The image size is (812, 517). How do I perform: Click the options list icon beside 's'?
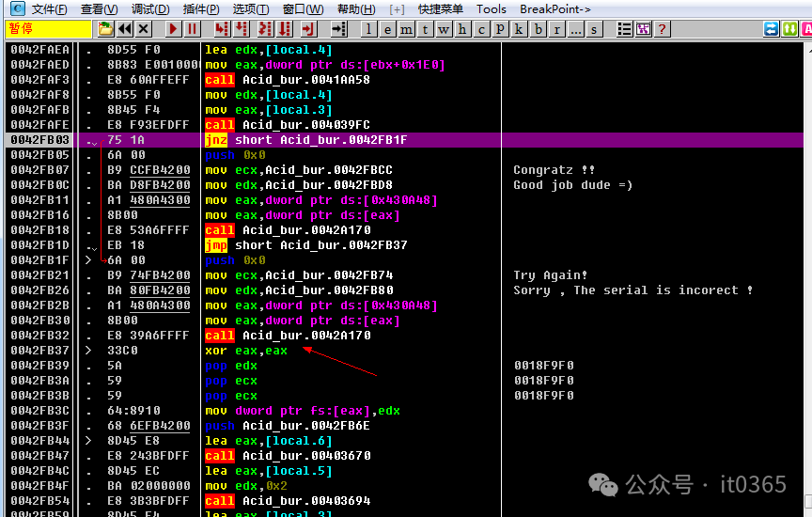click(623, 29)
